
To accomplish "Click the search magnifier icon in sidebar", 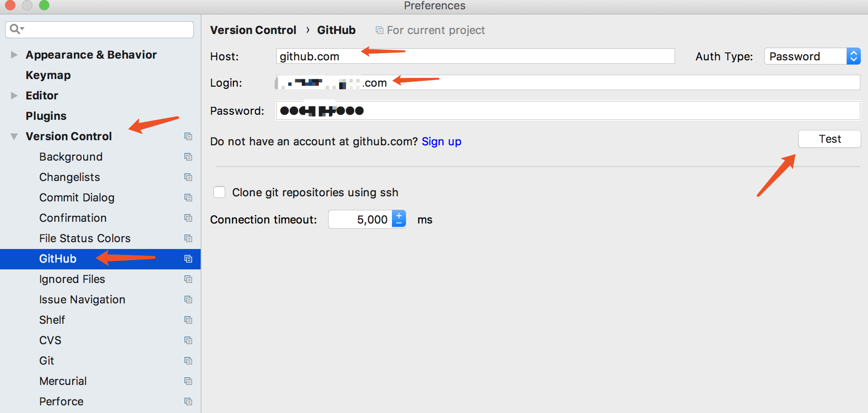I will click(x=17, y=29).
